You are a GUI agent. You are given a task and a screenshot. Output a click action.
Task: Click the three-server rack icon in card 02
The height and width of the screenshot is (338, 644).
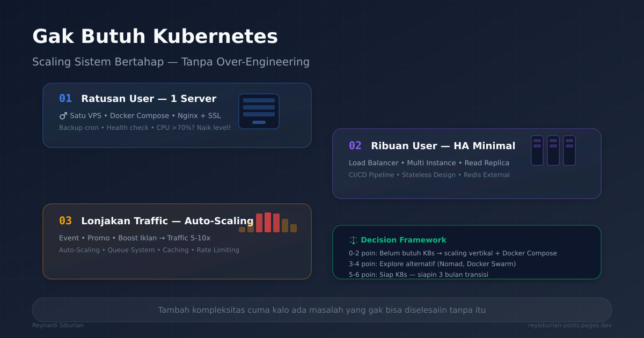553,150
